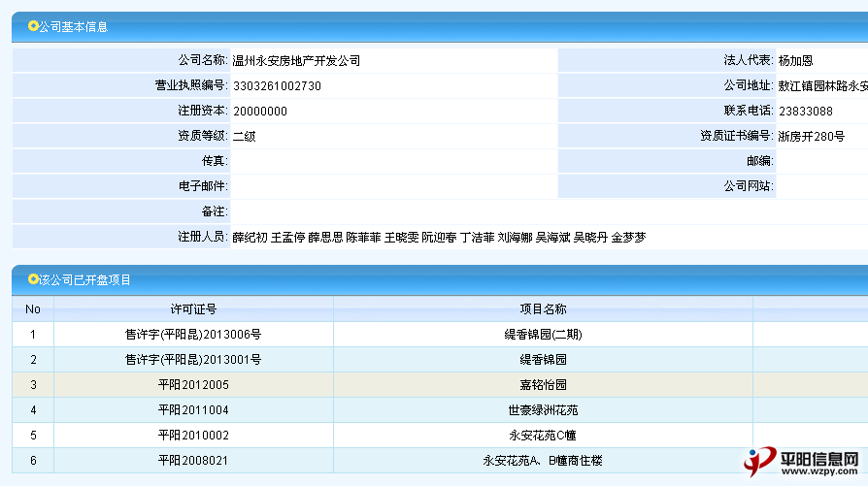Click phone number 23833088

(x=806, y=112)
